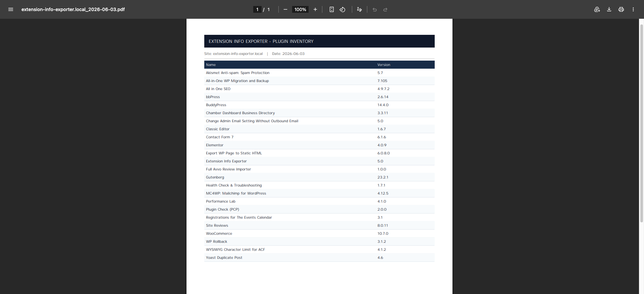The width and height of the screenshot is (644, 294).
Task: Click version 5.7 value
Action: 380,73
